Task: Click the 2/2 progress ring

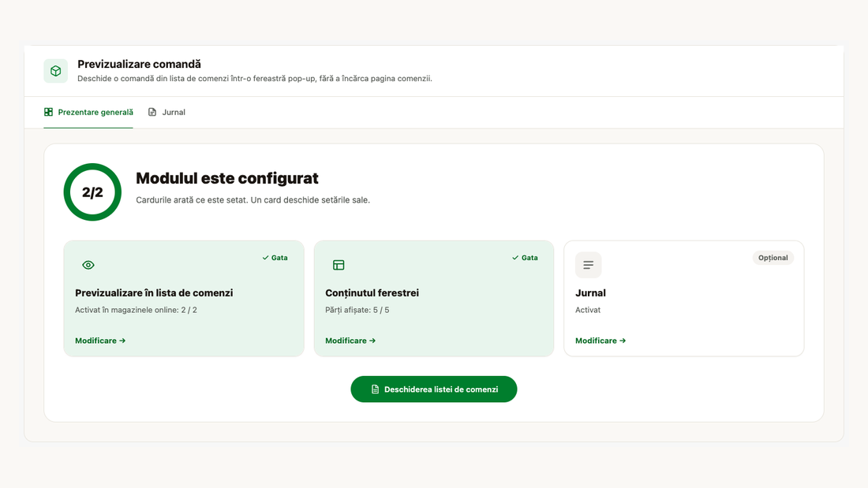Action: (x=92, y=192)
